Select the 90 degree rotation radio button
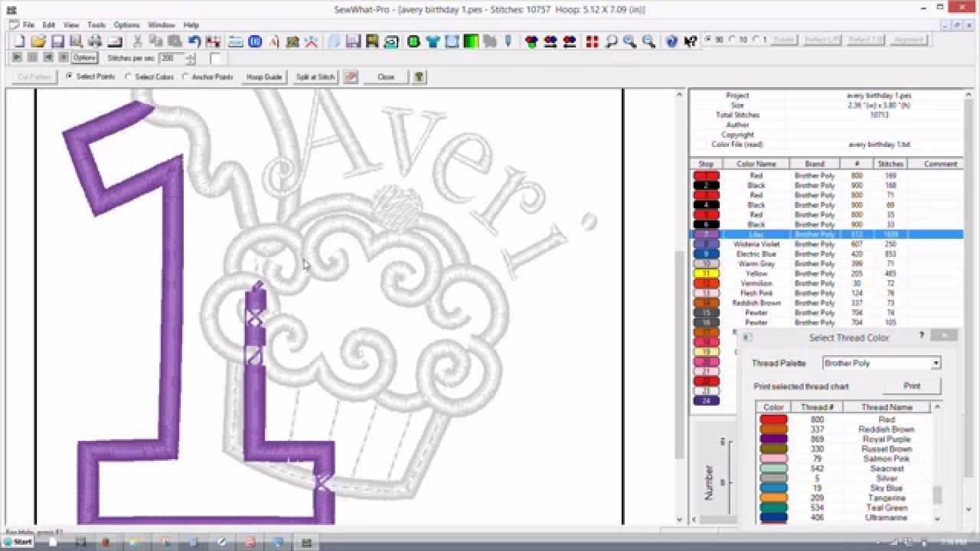Image resolution: width=980 pixels, height=551 pixels. coord(708,40)
